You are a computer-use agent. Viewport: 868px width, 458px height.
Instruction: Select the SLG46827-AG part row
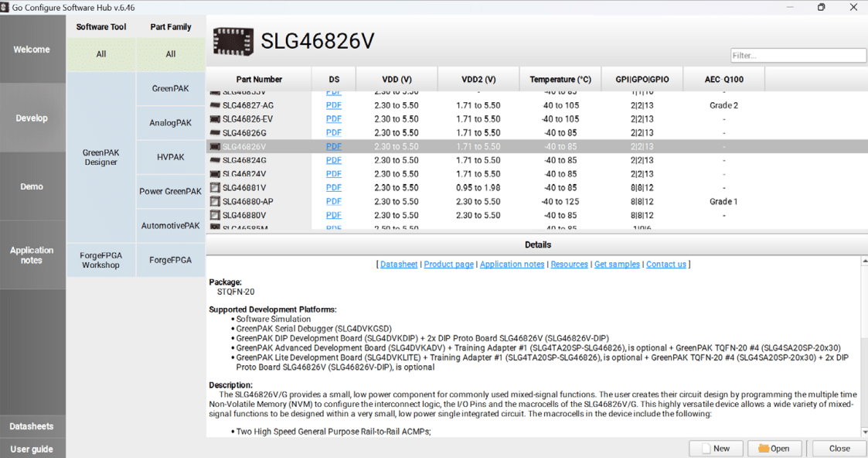click(537, 105)
